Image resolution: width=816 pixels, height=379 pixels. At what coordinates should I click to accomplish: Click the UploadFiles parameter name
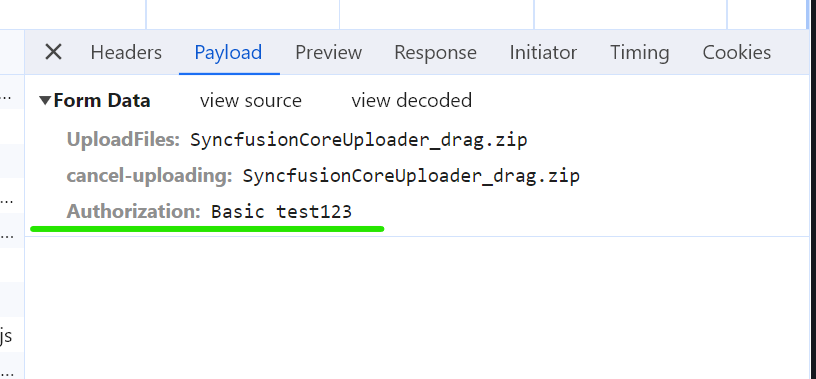(123, 140)
